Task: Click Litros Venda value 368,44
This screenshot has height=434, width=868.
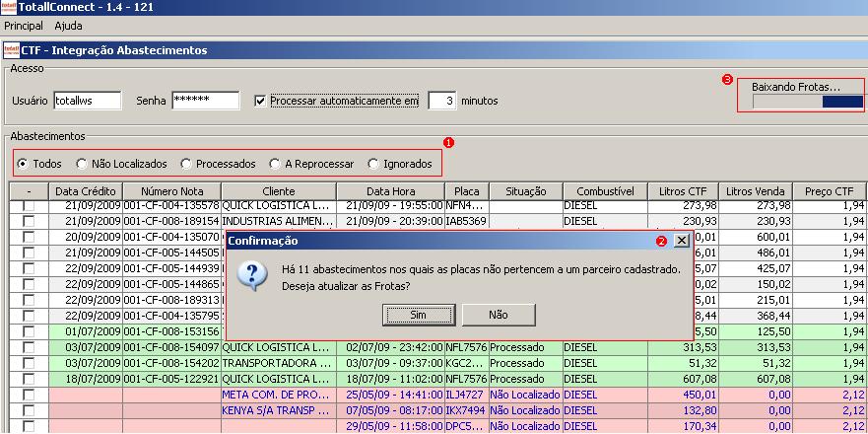Action: click(756, 316)
